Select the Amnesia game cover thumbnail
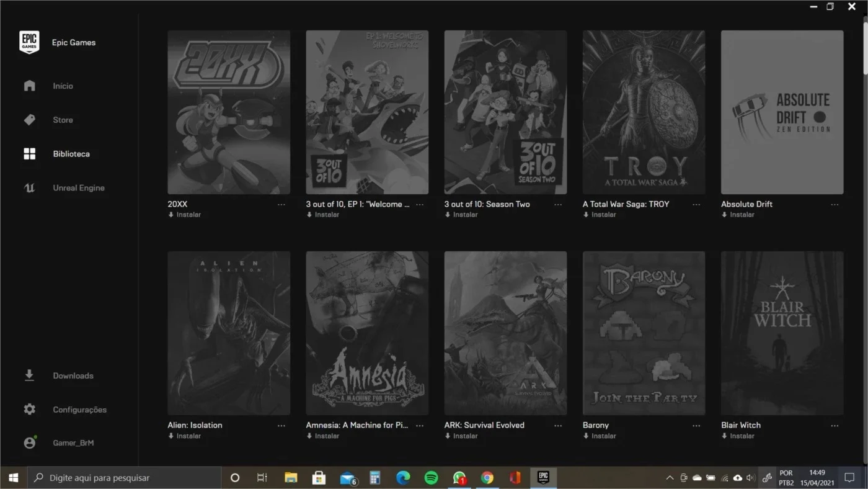 367,333
